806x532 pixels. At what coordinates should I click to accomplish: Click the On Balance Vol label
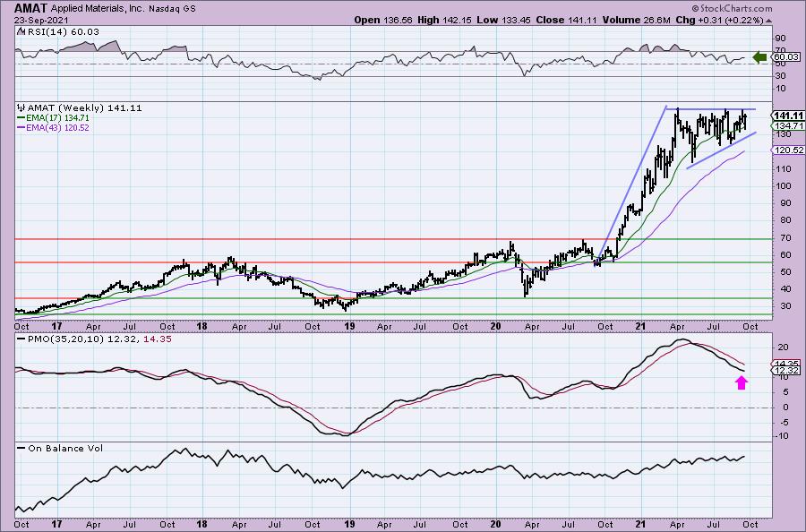click(x=65, y=448)
